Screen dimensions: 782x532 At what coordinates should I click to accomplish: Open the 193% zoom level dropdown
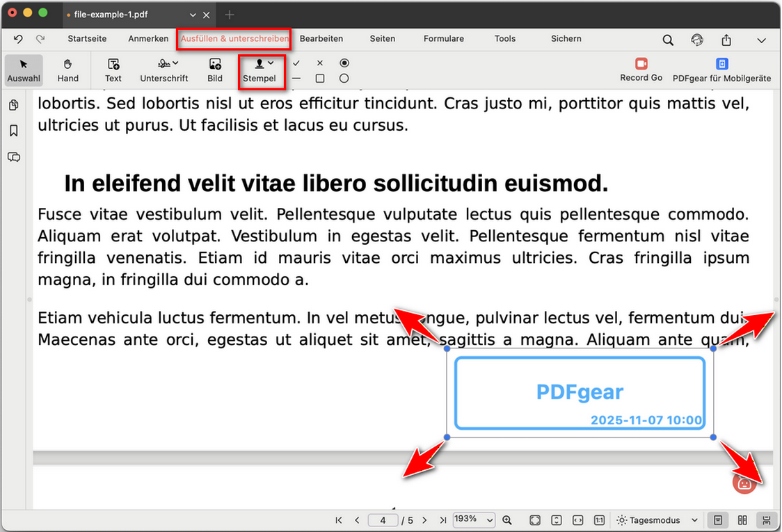tap(474, 519)
